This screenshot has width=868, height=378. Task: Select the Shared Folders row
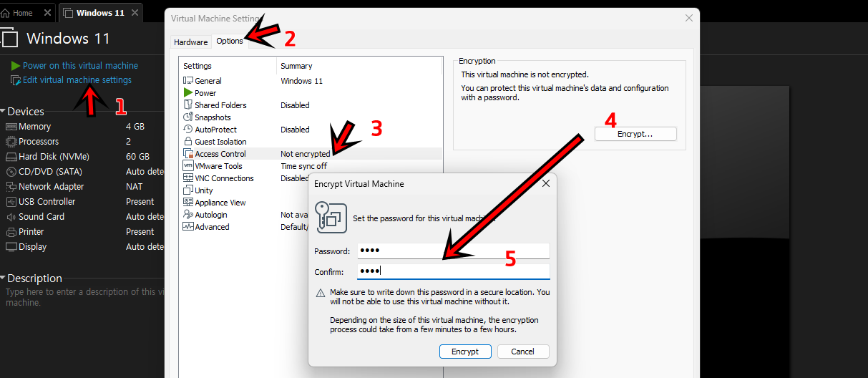coord(311,105)
